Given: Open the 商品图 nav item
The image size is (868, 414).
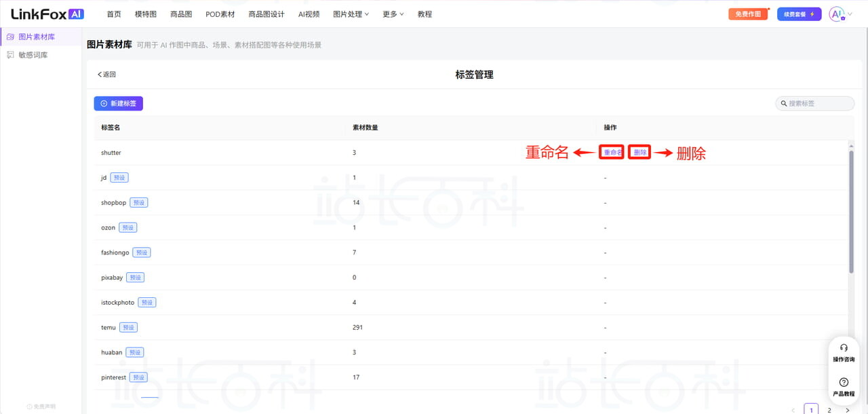Looking at the screenshot, I should [x=181, y=14].
